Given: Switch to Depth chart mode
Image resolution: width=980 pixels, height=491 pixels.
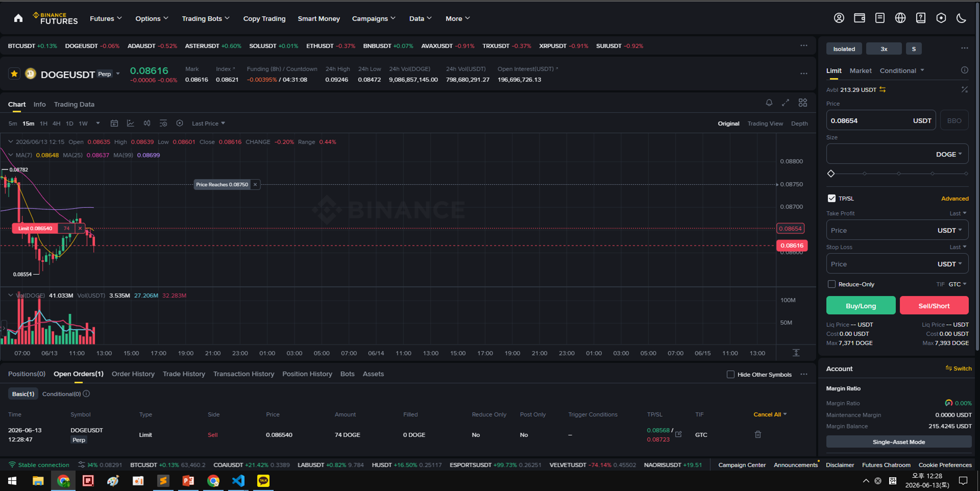Looking at the screenshot, I should (799, 124).
